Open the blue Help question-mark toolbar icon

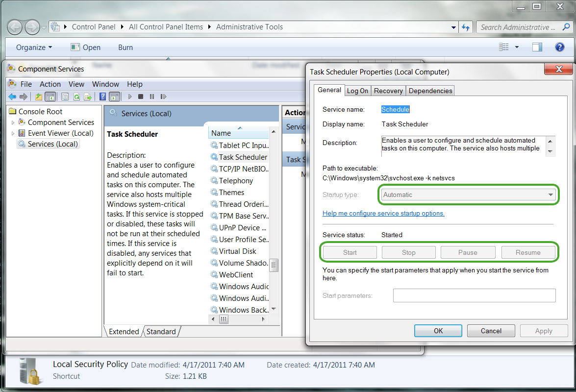[103, 97]
